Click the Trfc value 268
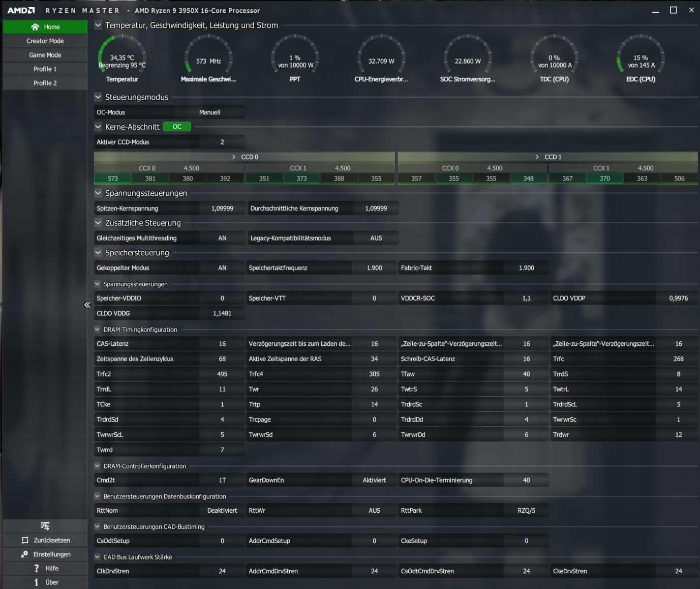This screenshot has width=700, height=589. coord(678,359)
